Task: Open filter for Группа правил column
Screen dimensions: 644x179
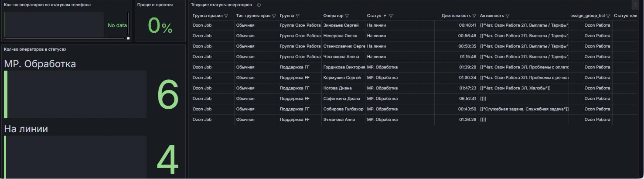Action: (x=226, y=16)
